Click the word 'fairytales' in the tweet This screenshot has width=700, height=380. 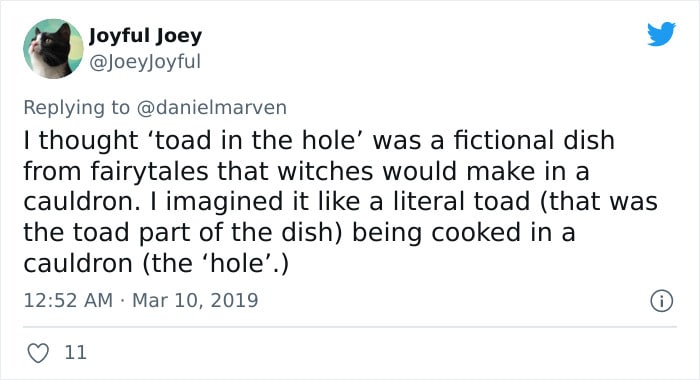[x=150, y=171]
